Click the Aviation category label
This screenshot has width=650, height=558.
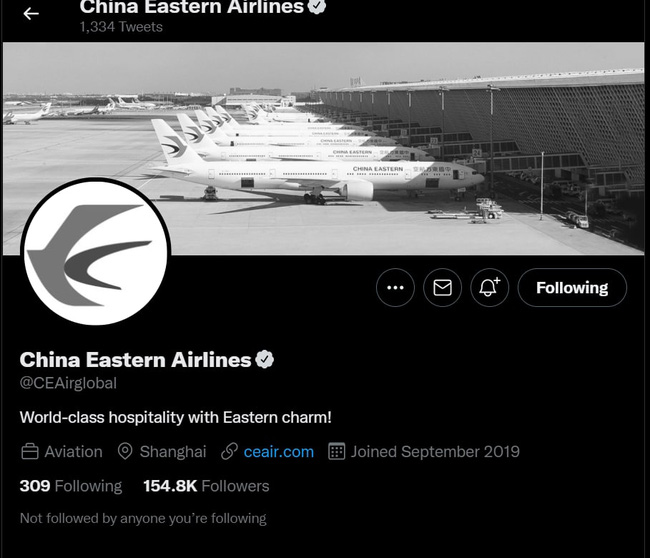[73, 451]
